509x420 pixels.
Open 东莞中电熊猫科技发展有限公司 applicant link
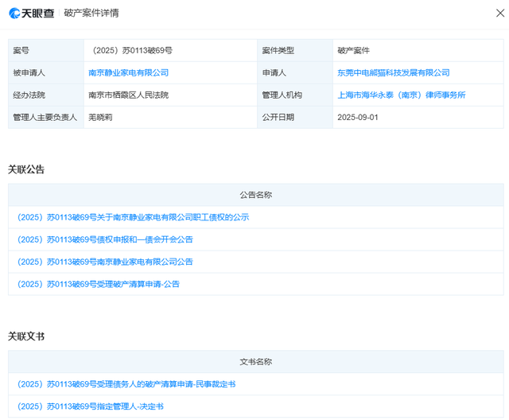[394, 72]
